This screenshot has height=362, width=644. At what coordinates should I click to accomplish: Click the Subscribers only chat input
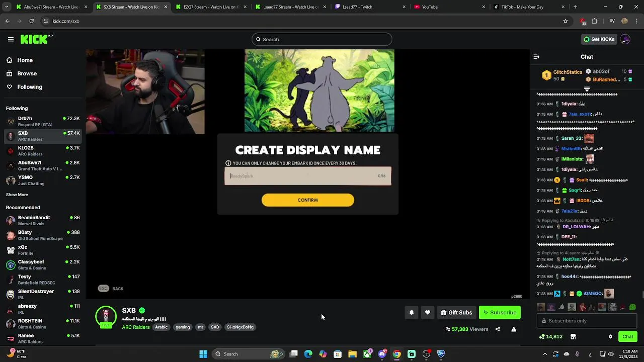(x=587, y=321)
